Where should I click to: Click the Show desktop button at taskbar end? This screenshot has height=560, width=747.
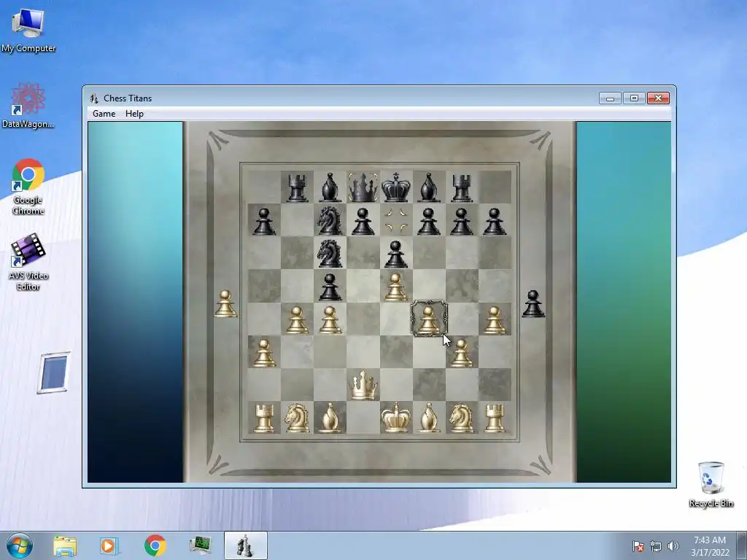743,545
